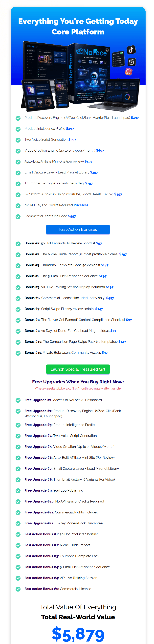Click checkmark beside Fast Action Bonus #6
The width and height of the screenshot is (154, 644).
tap(18, 589)
